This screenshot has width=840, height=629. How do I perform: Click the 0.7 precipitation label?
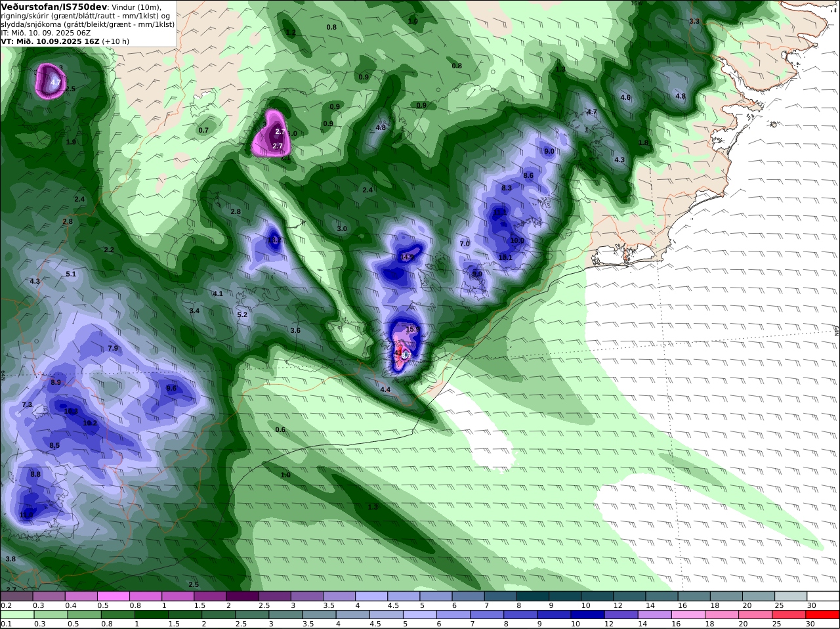coord(203,130)
